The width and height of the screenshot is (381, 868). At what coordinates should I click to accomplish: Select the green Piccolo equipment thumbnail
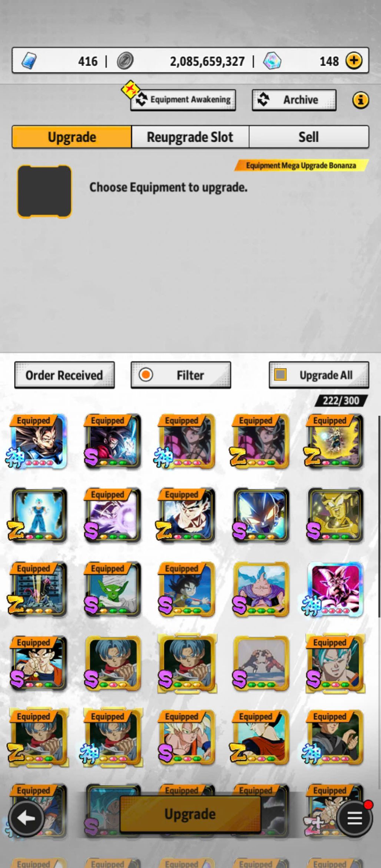pyautogui.click(x=113, y=589)
